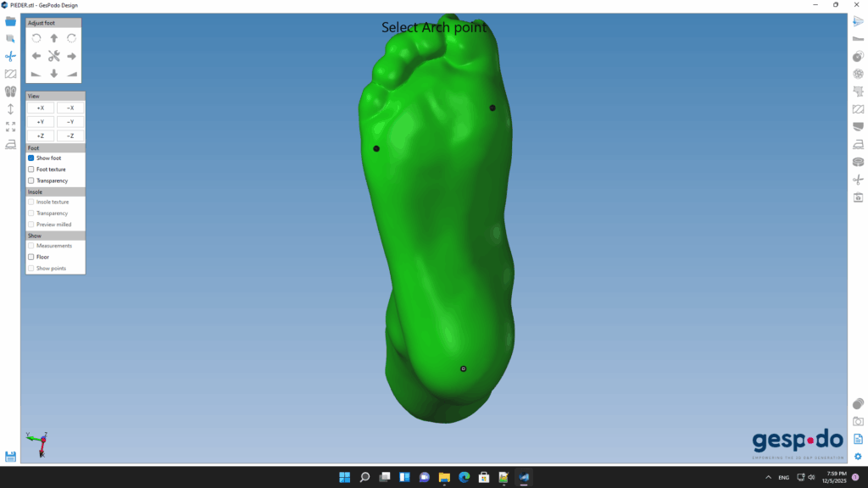
Task: Move foot right using the right arrow
Action: [x=72, y=56]
